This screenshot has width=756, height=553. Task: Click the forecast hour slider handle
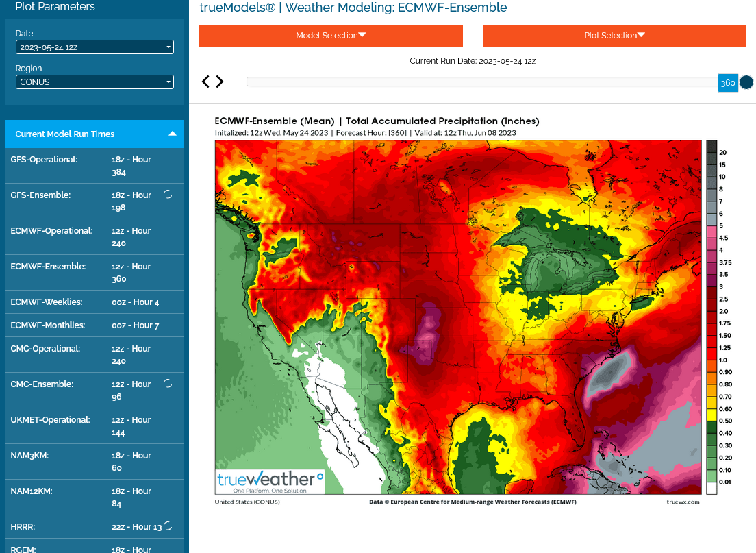click(x=746, y=82)
